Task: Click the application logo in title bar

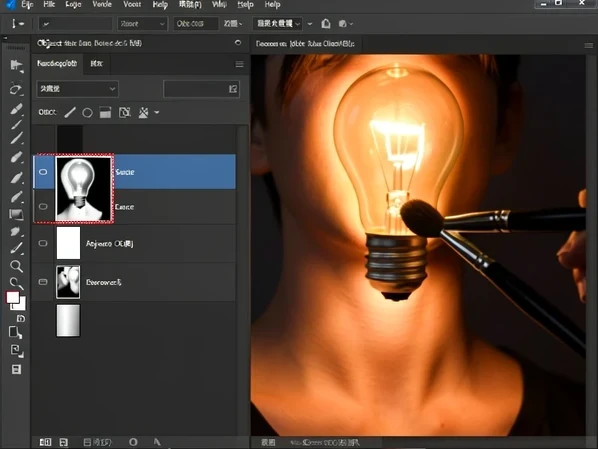Action: [10, 5]
